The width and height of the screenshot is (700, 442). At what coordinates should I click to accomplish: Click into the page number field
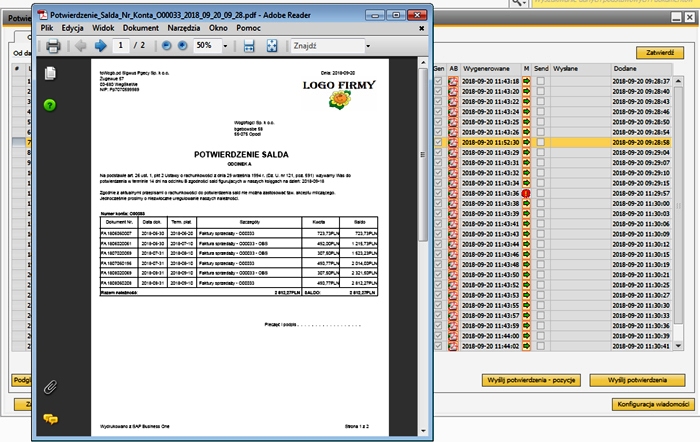121,46
